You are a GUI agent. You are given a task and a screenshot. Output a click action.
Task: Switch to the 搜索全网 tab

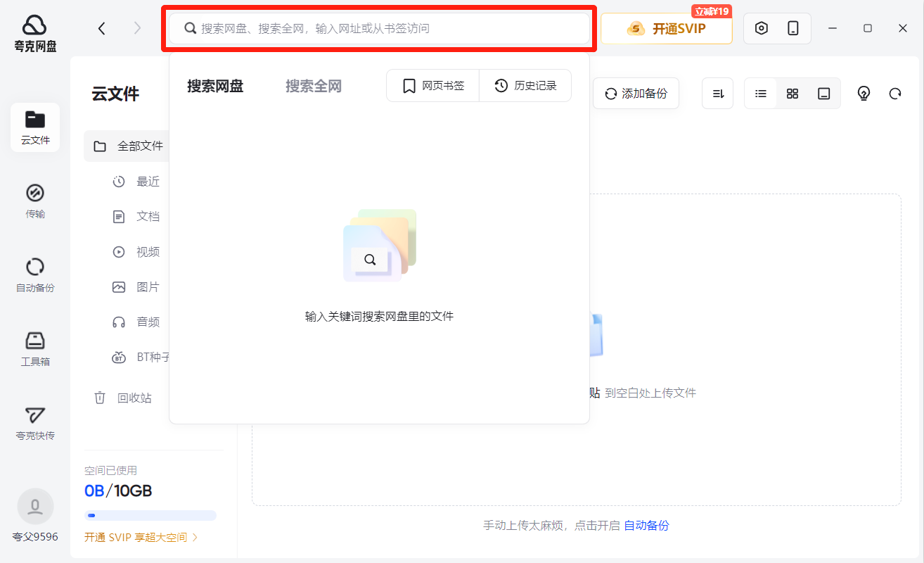[314, 86]
